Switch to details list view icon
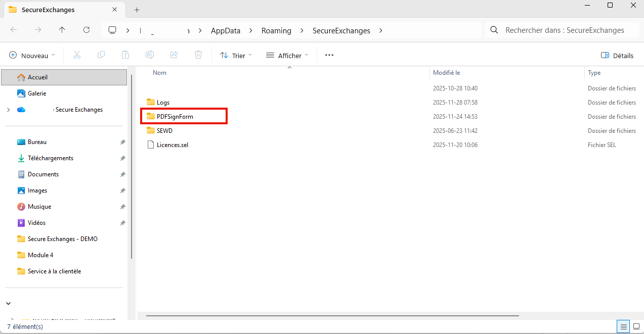The image size is (644, 334). coord(624,326)
